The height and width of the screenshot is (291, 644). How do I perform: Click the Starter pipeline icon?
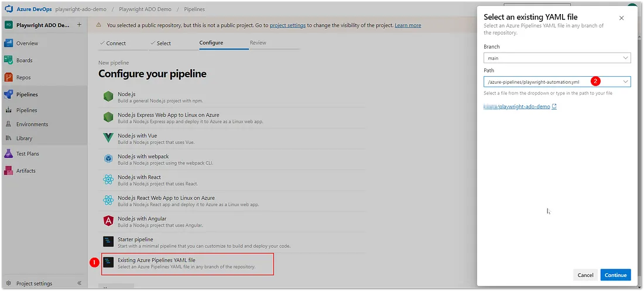click(x=108, y=241)
